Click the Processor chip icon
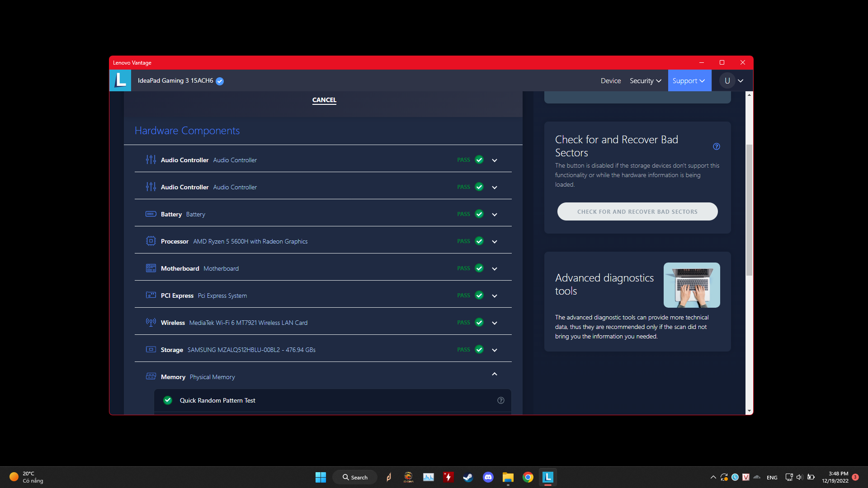 click(151, 241)
